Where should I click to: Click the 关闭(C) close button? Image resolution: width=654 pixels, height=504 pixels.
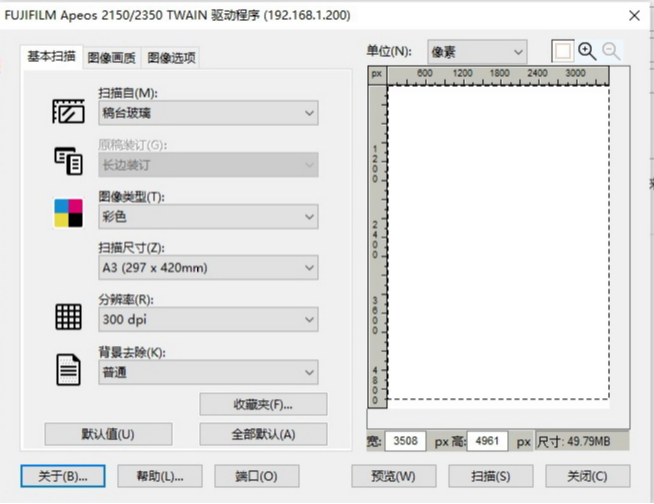click(588, 476)
